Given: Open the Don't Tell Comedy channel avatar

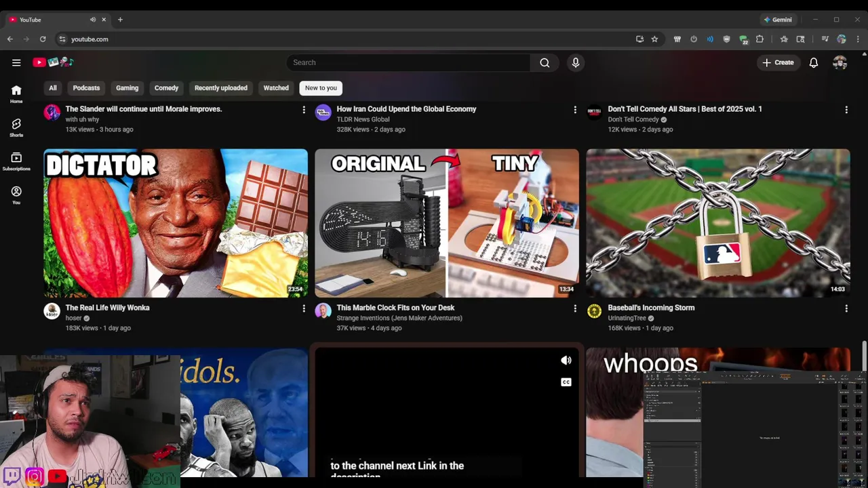Looking at the screenshot, I should click(595, 113).
